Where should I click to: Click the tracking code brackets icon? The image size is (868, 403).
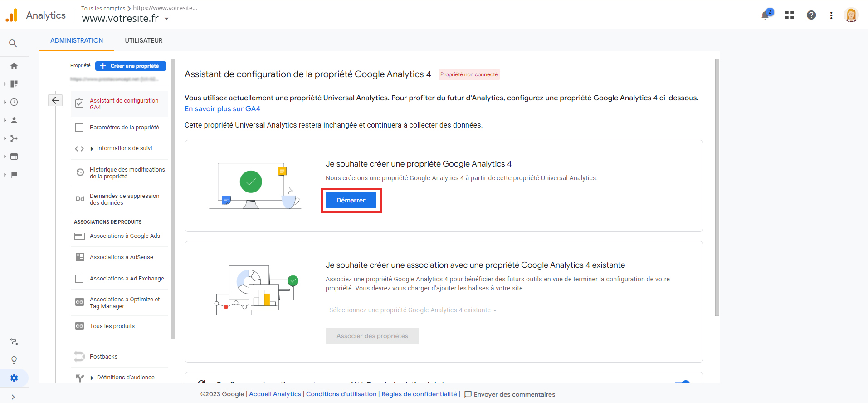[x=79, y=148]
